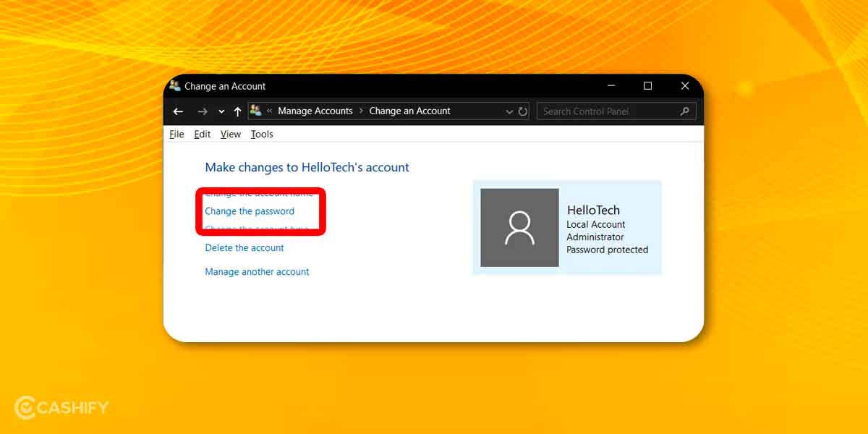The height and width of the screenshot is (434, 868).
Task: Open the Edit menu
Action: tap(202, 134)
